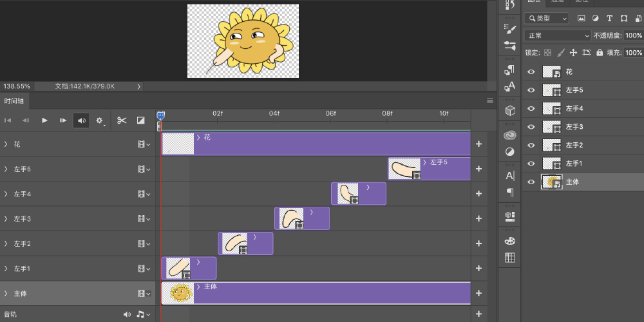
Task: Toggle lock all padlock icon
Action: pyautogui.click(x=600, y=53)
